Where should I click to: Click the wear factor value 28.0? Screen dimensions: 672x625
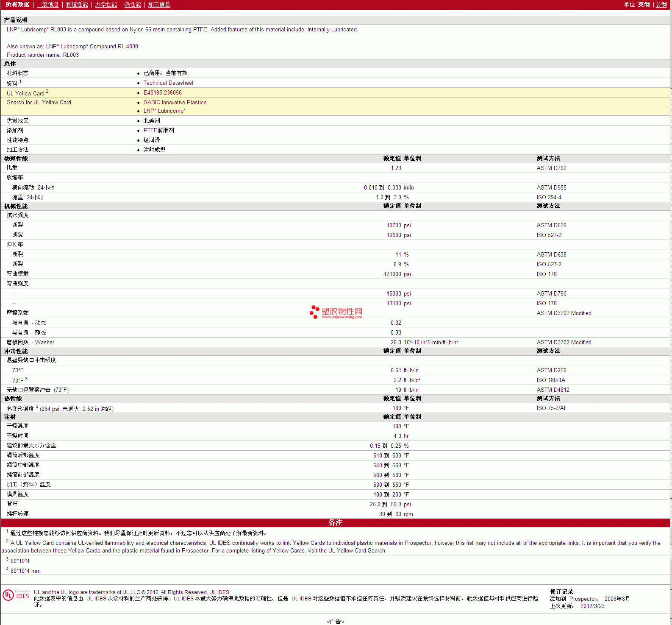[x=396, y=343]
